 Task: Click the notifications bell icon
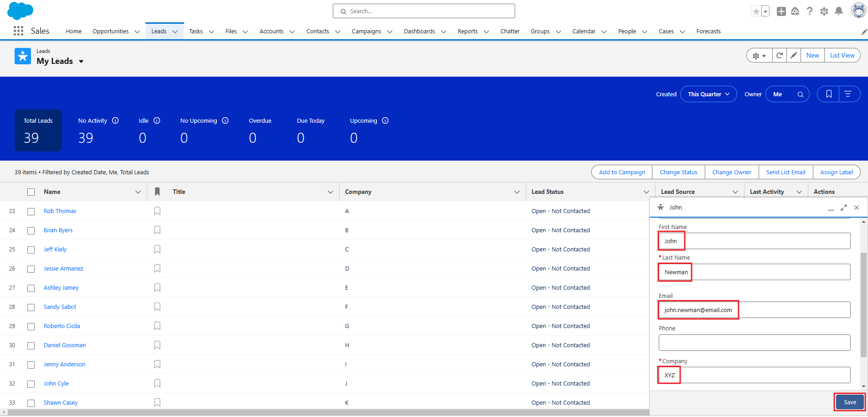[x=838, y=11]
